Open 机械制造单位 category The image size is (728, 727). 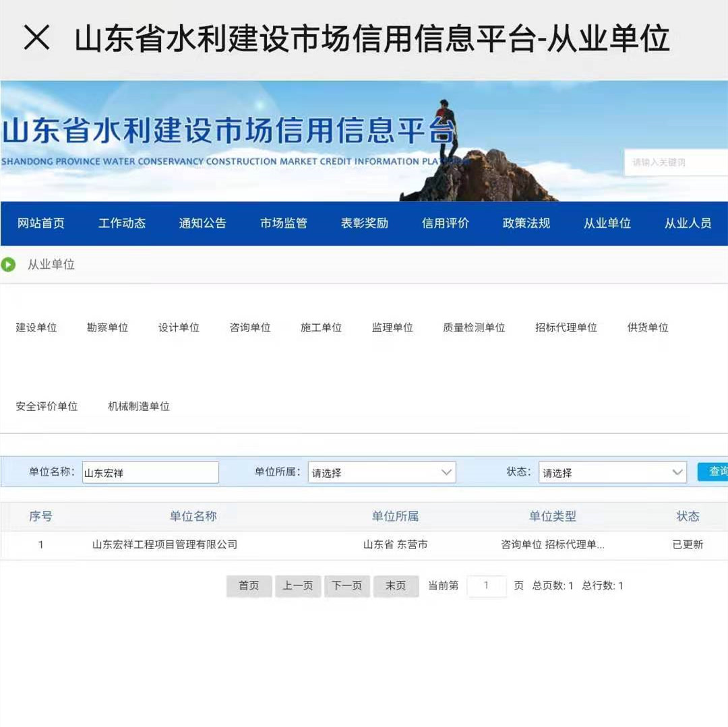pos(139,406)
